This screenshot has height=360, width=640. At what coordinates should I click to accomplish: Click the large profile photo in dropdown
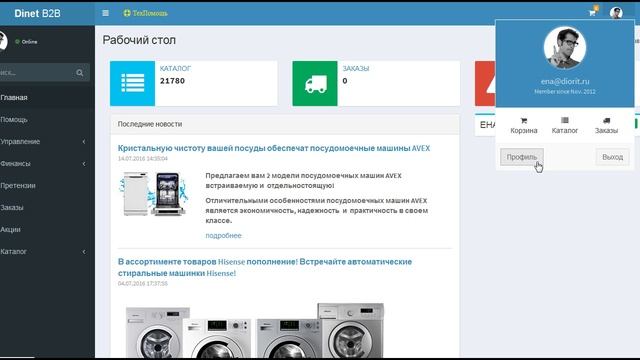[565, 48]
